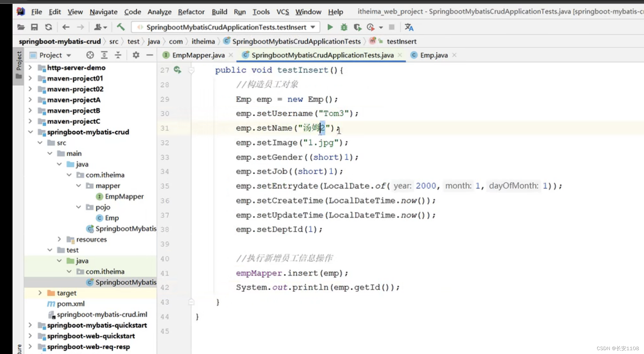Open the Project tool window side stripe

click(19, 65)
